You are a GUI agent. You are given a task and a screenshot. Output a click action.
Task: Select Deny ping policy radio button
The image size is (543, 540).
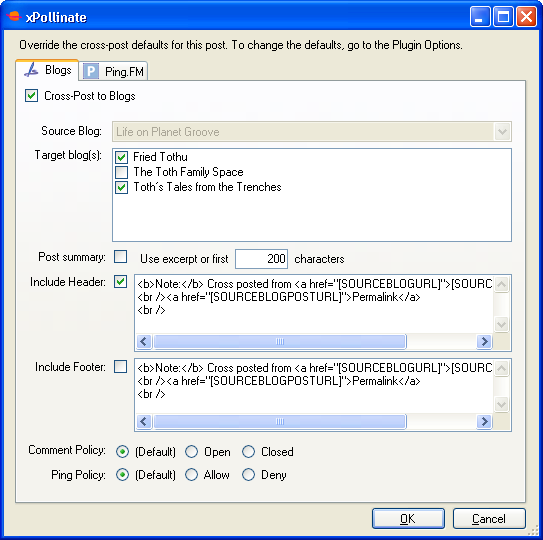pos(248,475)
